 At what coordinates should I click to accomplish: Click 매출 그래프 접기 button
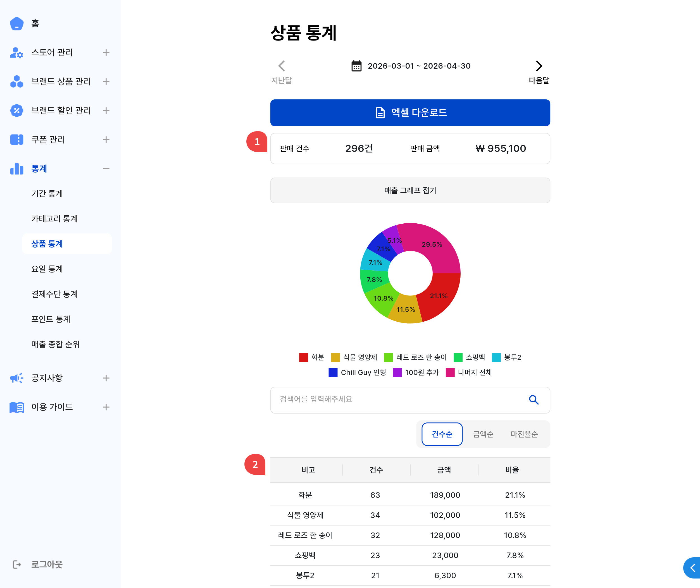[410, 190]
